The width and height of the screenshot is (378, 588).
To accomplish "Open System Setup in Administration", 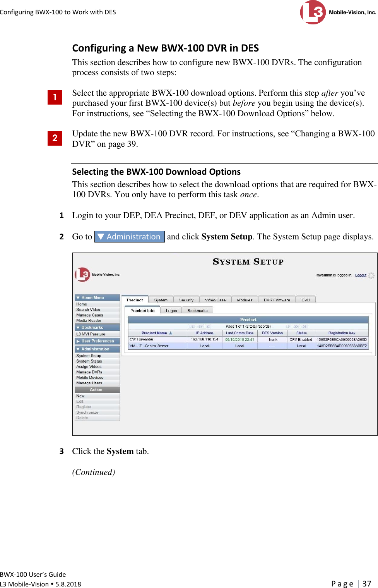I will point(97,356).
